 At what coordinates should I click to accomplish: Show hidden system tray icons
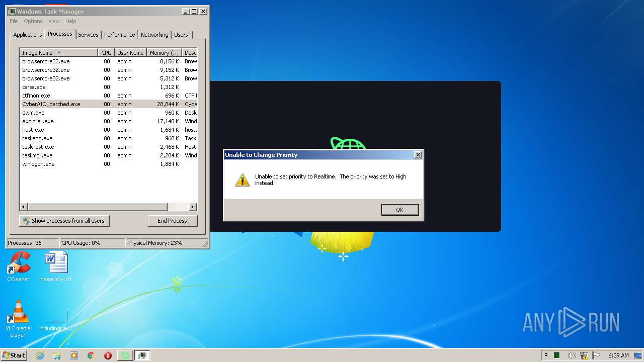click(546, 355)
